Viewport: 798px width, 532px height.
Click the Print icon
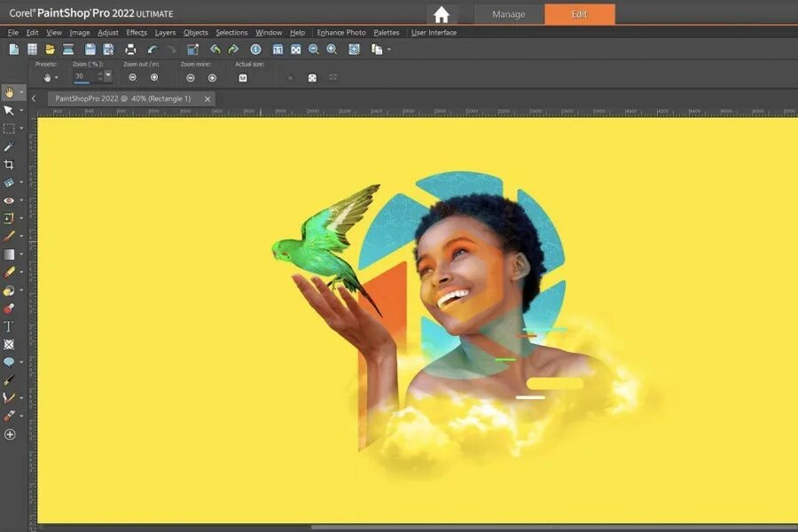point(130,50)
